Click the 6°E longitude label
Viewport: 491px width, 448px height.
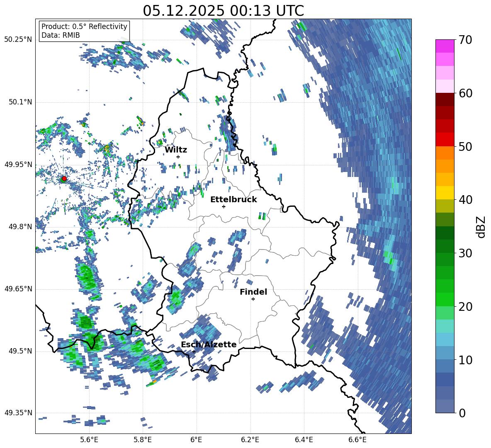[x=196, y=440]
